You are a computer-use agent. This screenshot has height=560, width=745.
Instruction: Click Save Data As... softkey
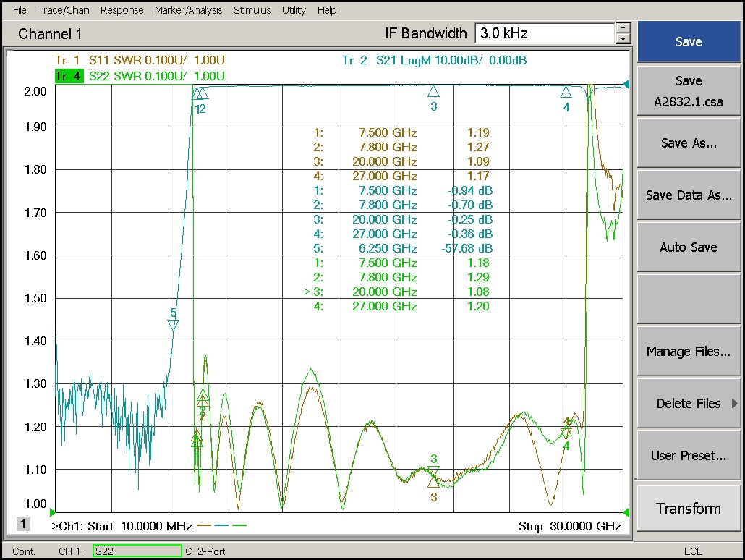point(689,195)
